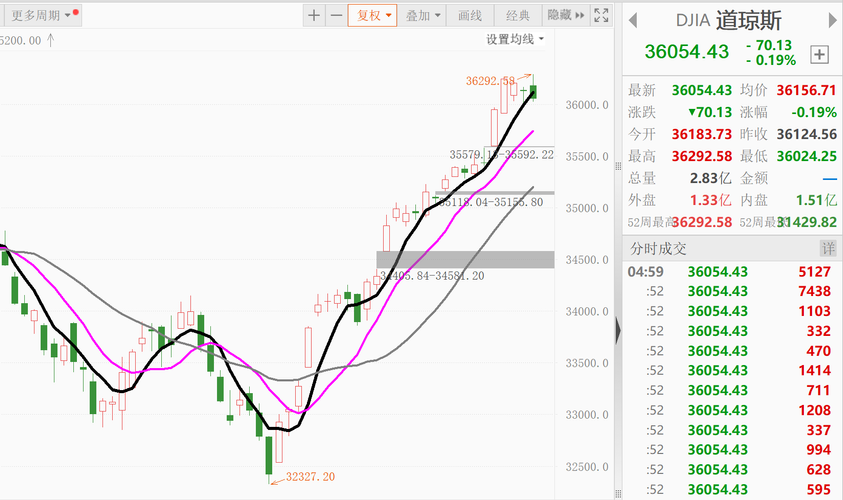
Task: Open 详 details of 分时成交
Action: [828, 248]
